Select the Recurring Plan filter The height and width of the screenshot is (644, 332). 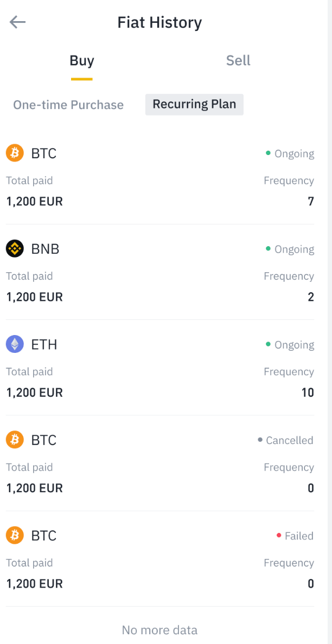pos(194,104)
